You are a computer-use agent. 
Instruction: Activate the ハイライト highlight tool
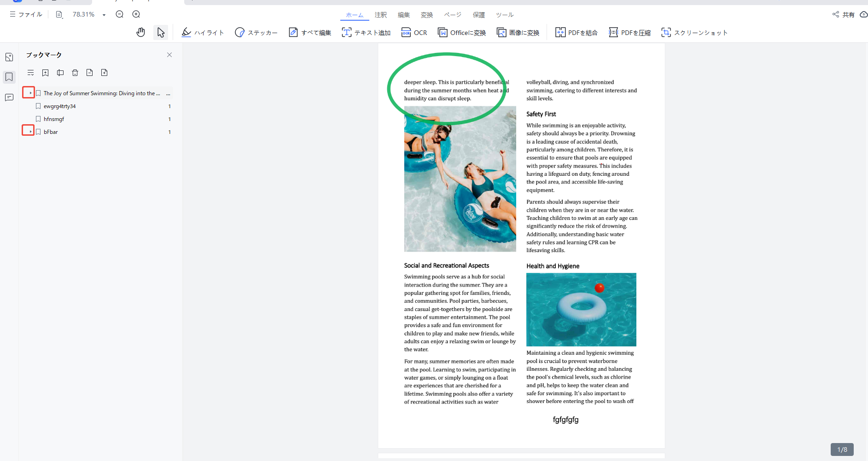coord(203,33)
